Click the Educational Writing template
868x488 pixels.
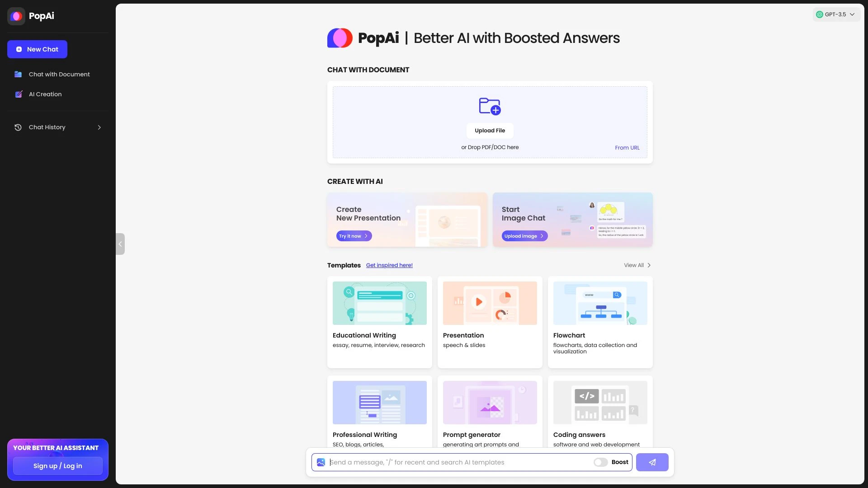tap(379, 321)
